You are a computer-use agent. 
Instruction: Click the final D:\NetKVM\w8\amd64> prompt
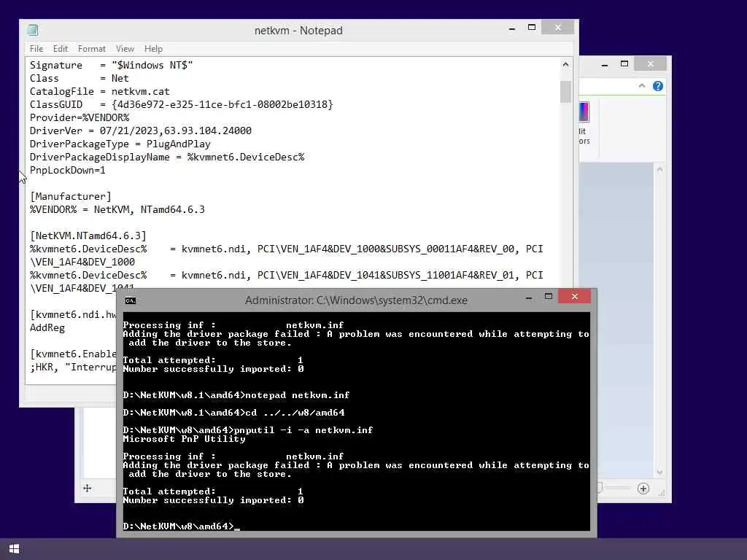click(179, 526)
